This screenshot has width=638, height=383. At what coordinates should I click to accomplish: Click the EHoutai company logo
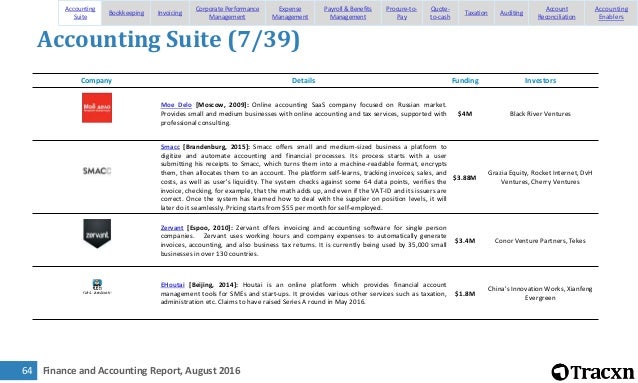click(x=97, y=287)
